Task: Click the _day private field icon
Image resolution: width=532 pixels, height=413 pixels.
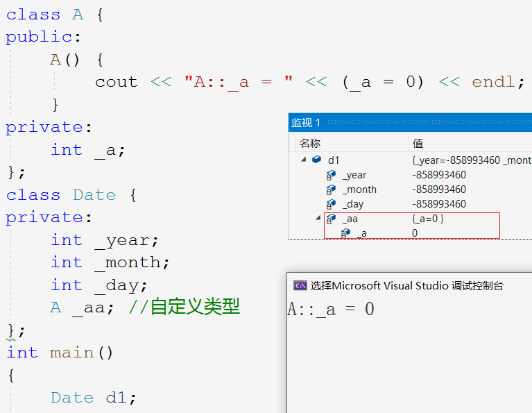Action: tap(332, 204)
